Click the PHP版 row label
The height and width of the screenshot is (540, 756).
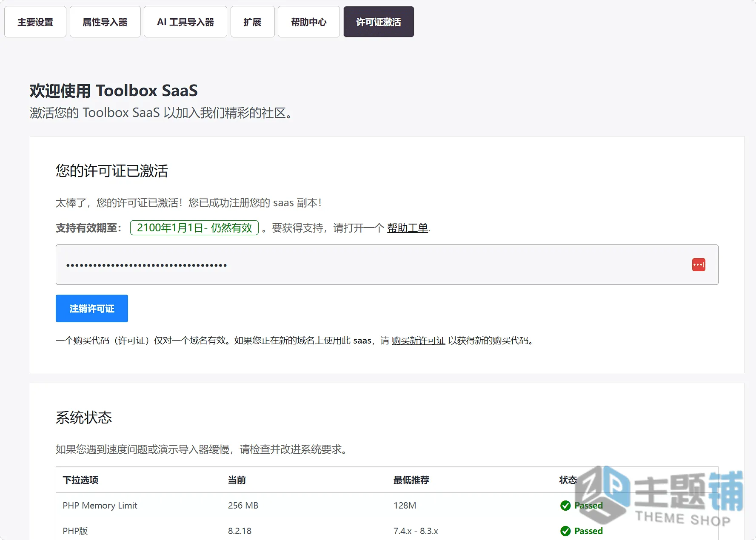(75, 531)
